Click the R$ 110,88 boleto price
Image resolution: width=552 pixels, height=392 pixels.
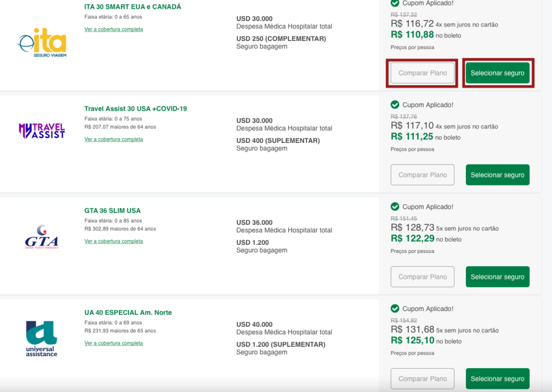[412, 35]
